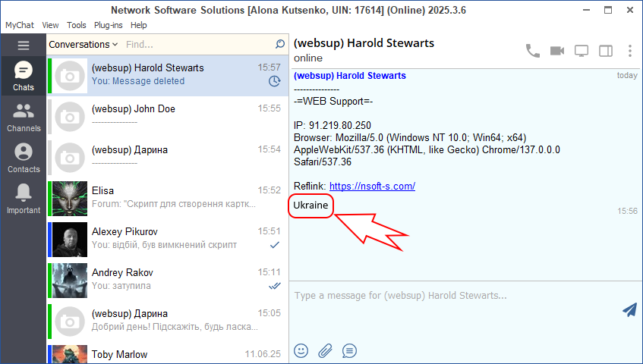The image size is (643, 364).
Task: Open the Contacts section
Action: 23,158
